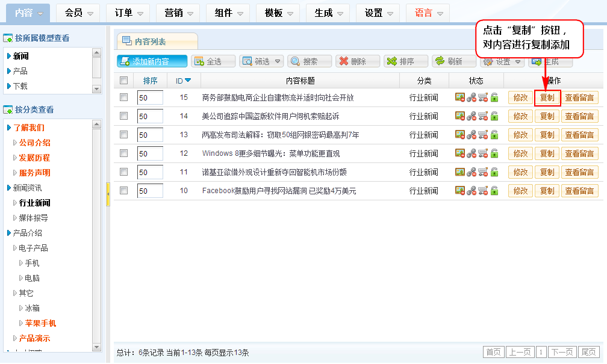The height and width of the screenshot is (364, 607).
Task: Click the image status icon for article 15
Action: pos(459,97)
